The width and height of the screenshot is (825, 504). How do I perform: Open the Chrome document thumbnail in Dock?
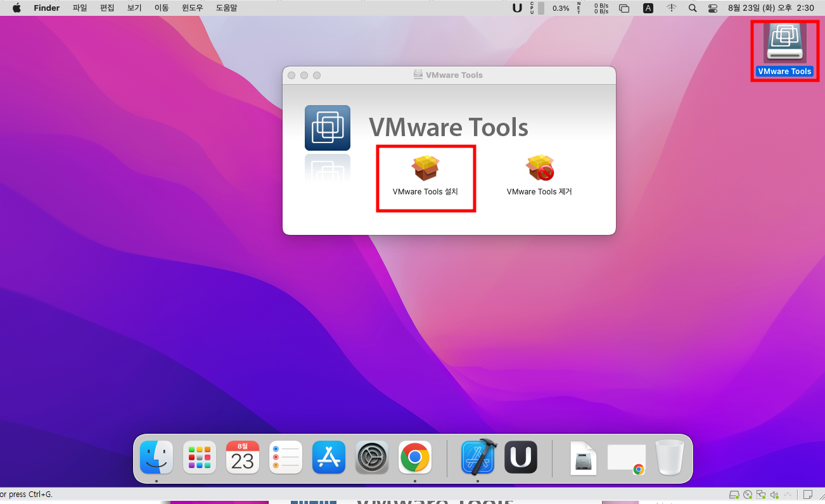tap(627, 458)
